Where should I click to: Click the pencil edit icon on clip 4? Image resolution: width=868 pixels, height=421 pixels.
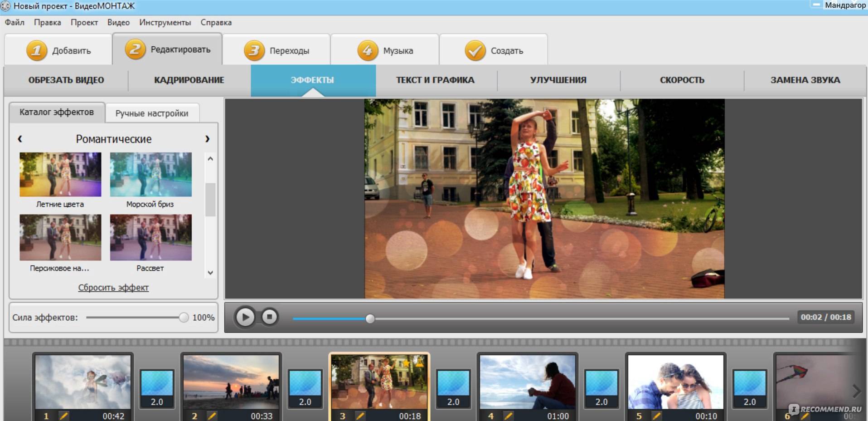click(508, 416)
